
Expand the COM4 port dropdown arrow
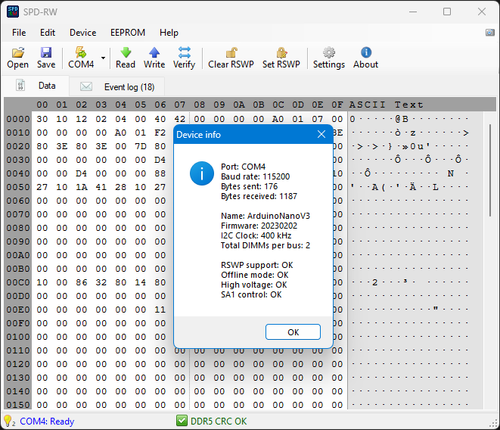103,58
